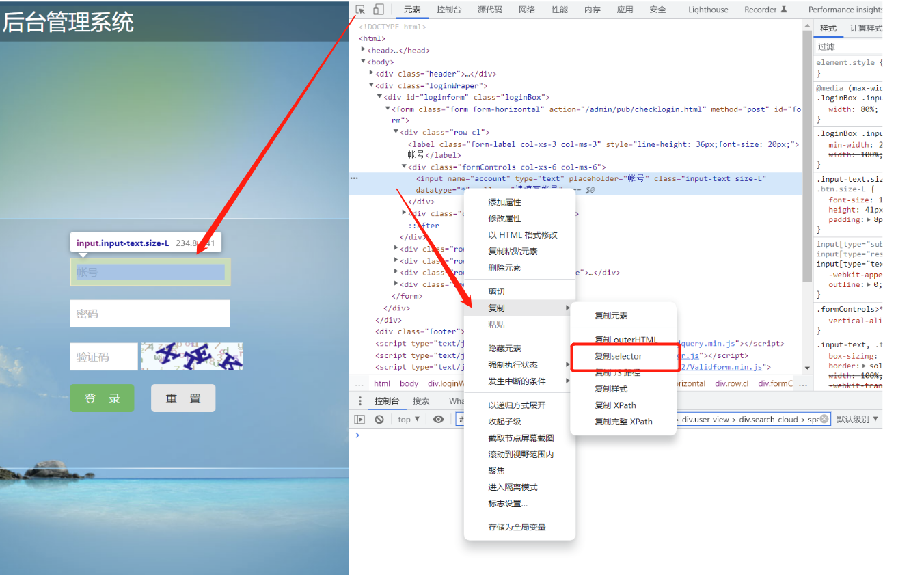Open the 性能 tab
This screenshot has width=924, height=583.
[560, 10]
